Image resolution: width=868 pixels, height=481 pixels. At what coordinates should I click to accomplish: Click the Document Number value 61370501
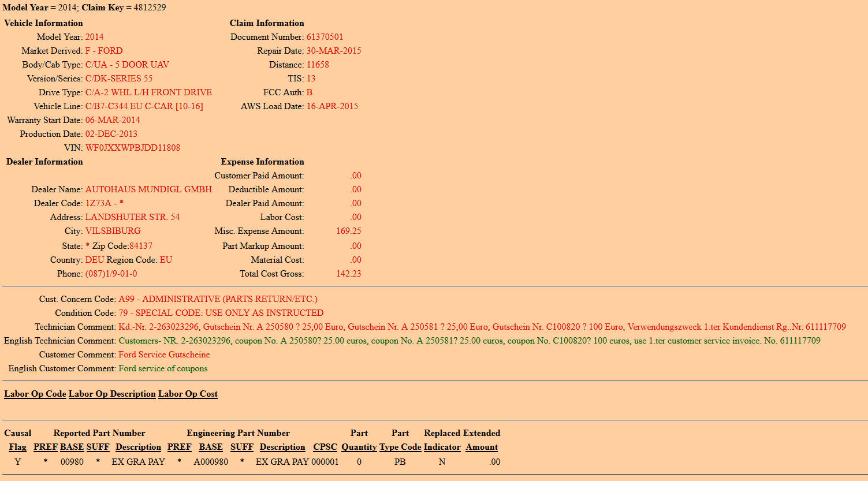click(325, 37)
